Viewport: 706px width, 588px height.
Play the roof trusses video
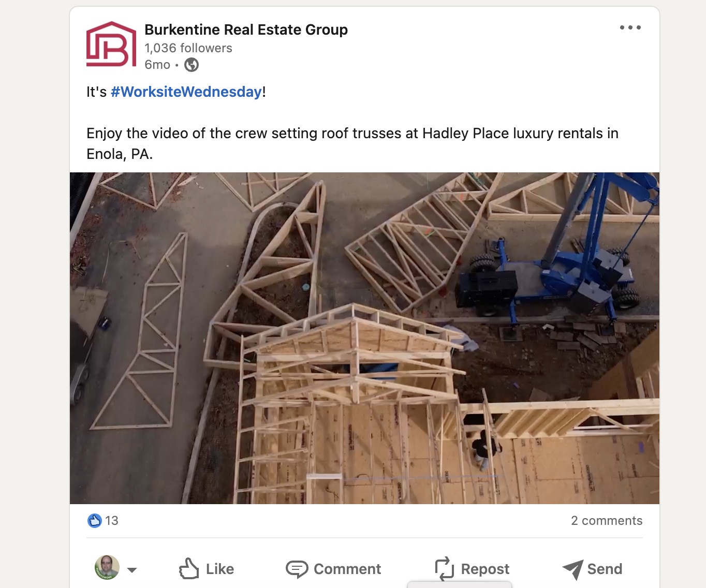364,338
